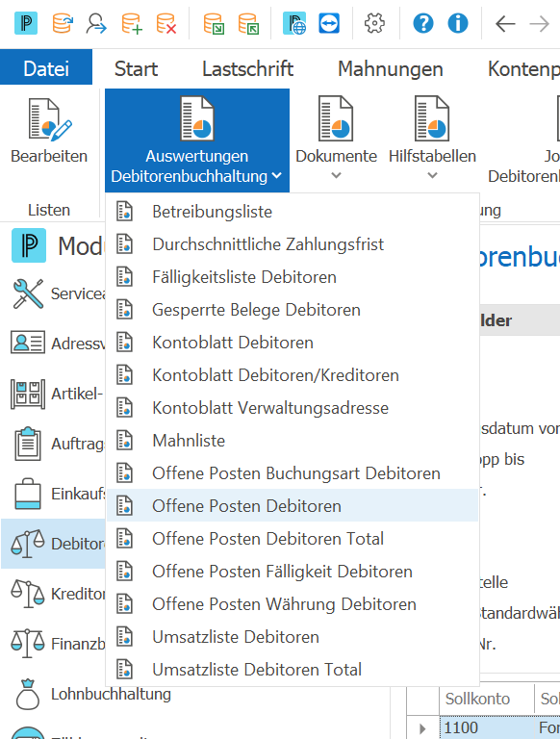The image size is (560, 739).
Task: Click the delete database icon with red X
Action: pyautogui.click(x=165, y=23)
